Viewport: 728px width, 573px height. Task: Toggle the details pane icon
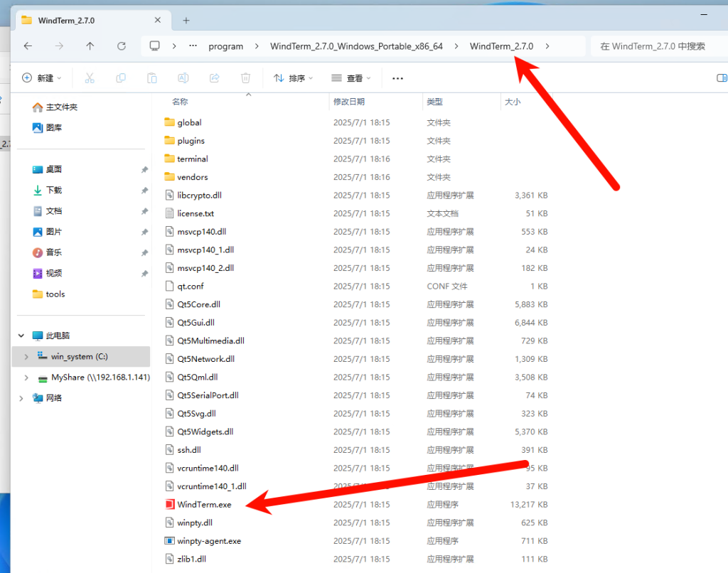coord(722,78)
